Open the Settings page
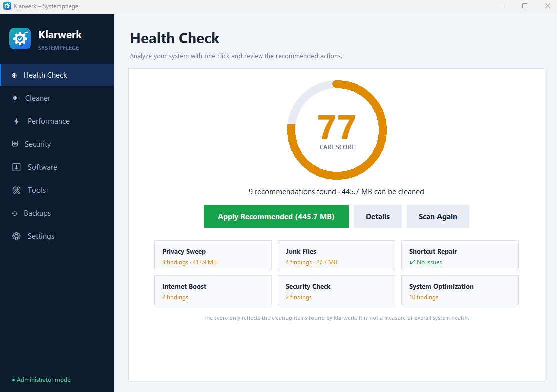557x392 pixels. pyautogui.click(x=57, y=236)
